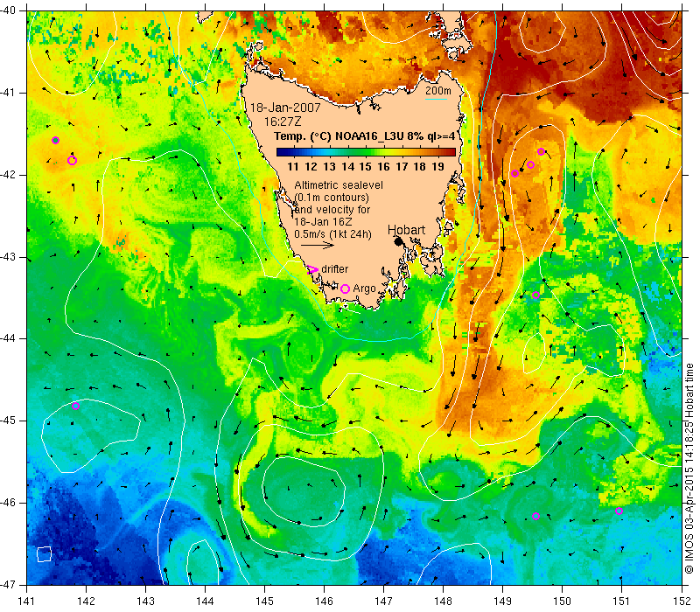Click the cyan 200m isobath legend line

click(x=436, y=99)
